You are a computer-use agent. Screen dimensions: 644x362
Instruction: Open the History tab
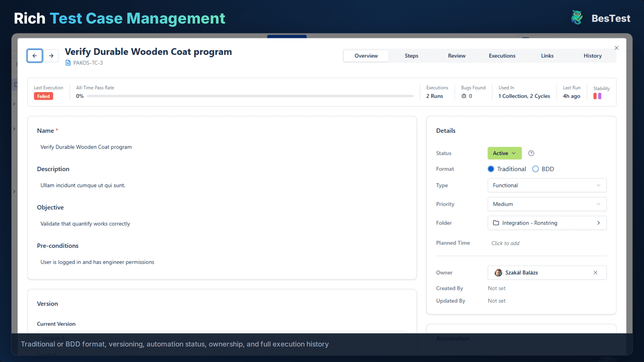pos(593,55)
